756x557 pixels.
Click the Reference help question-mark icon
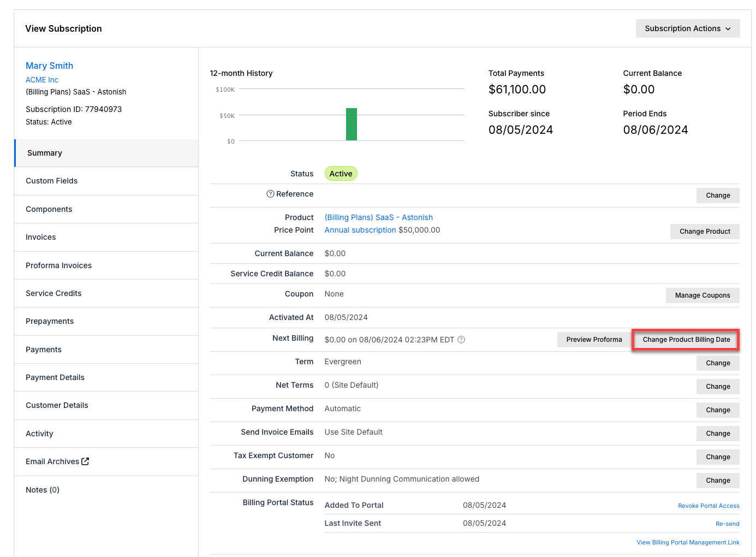click(x=270, y=194)
